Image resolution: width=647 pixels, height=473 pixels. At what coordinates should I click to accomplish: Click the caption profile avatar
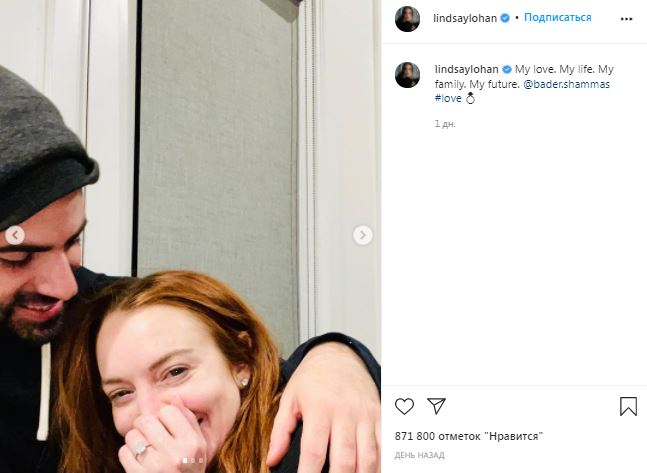(x=407, y=75)
